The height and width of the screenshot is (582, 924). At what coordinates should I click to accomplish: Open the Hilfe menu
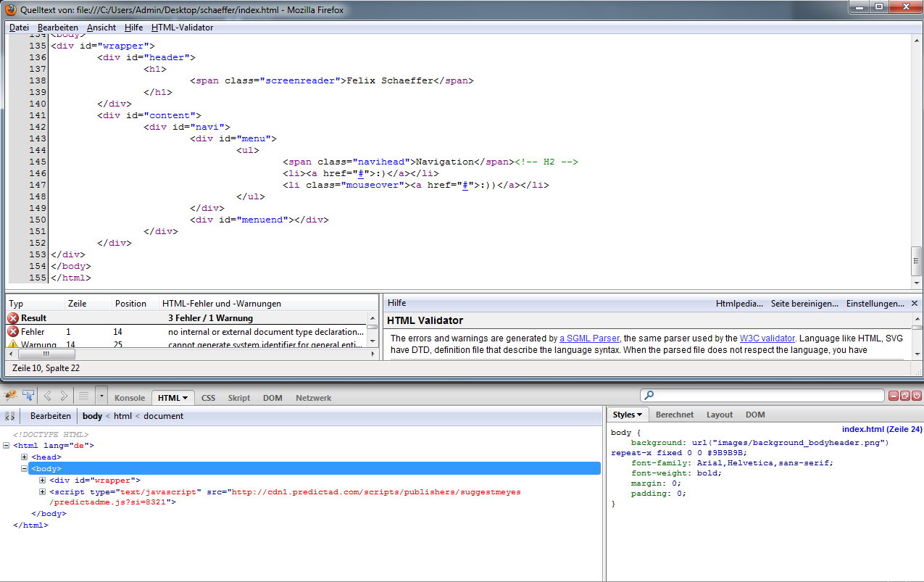click(133, 28)
